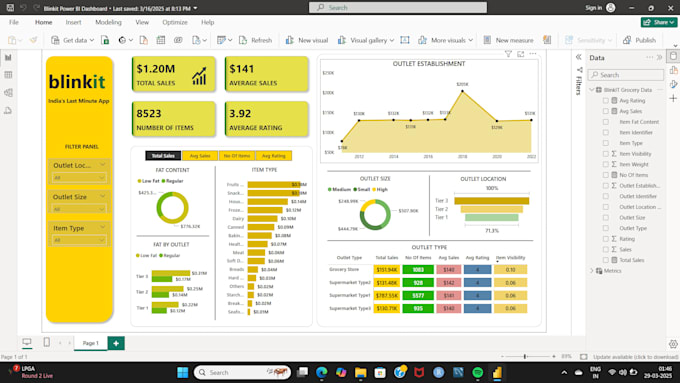Click the filter icon above Outlet Establishment chart

508,54
